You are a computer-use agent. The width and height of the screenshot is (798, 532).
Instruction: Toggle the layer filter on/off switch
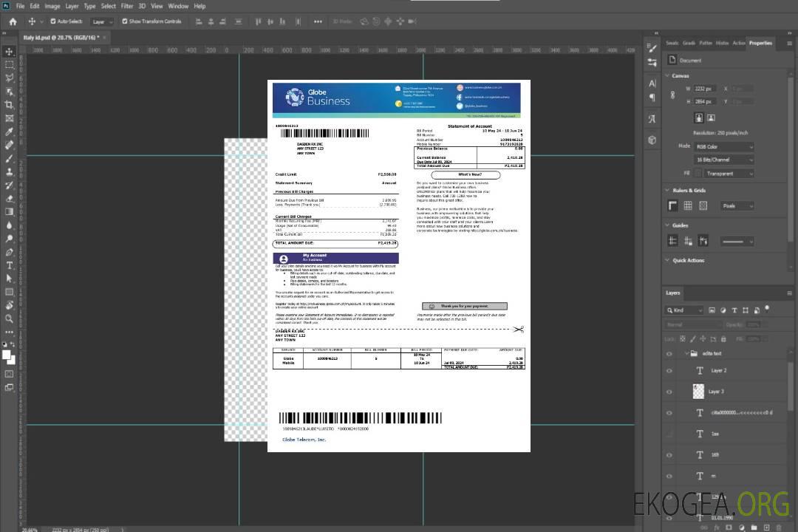[x=767, y=309]
